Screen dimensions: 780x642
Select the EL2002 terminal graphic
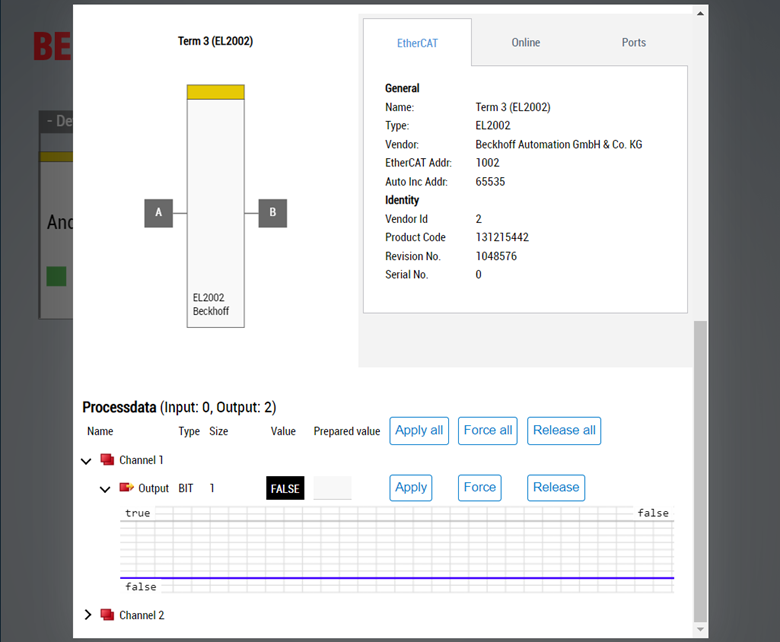pyautogui.click(x=215, y=206)
